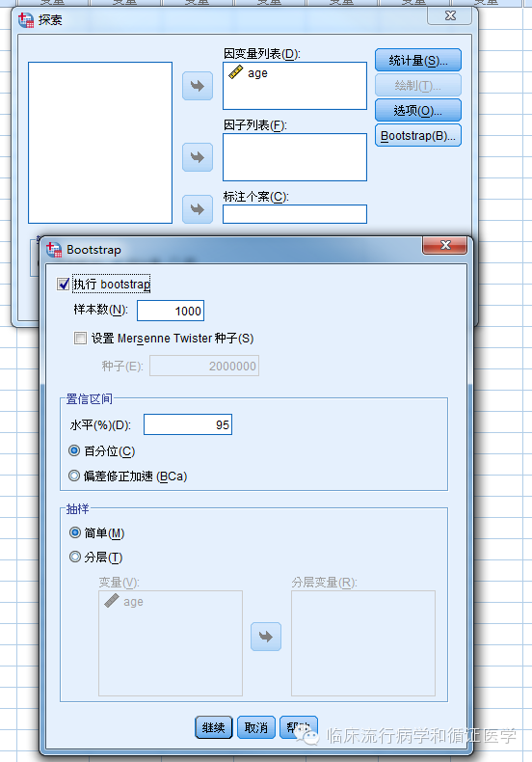Image resolution: width=532 pixels, height=762 pixels.
Task: Close the 探索 dialog window
Action: (x=450, y=15)
